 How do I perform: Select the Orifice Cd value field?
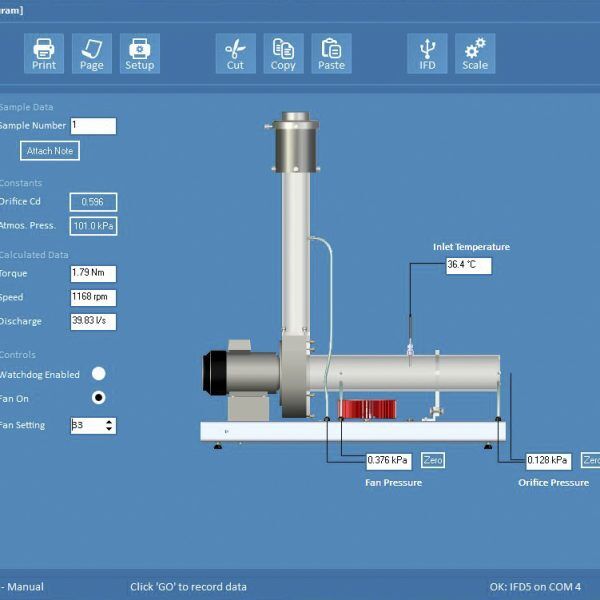coord(93,201)
